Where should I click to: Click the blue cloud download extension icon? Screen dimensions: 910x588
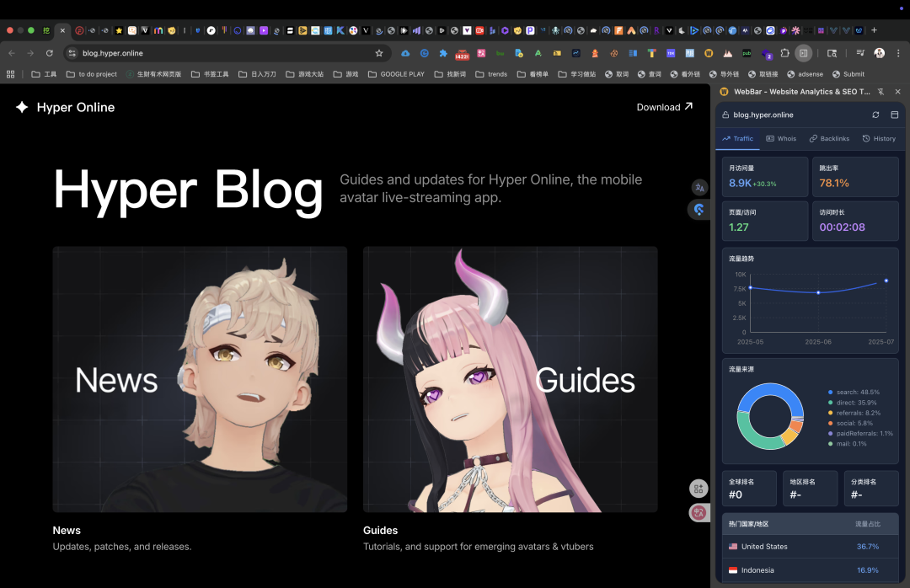tap(405, 53)
